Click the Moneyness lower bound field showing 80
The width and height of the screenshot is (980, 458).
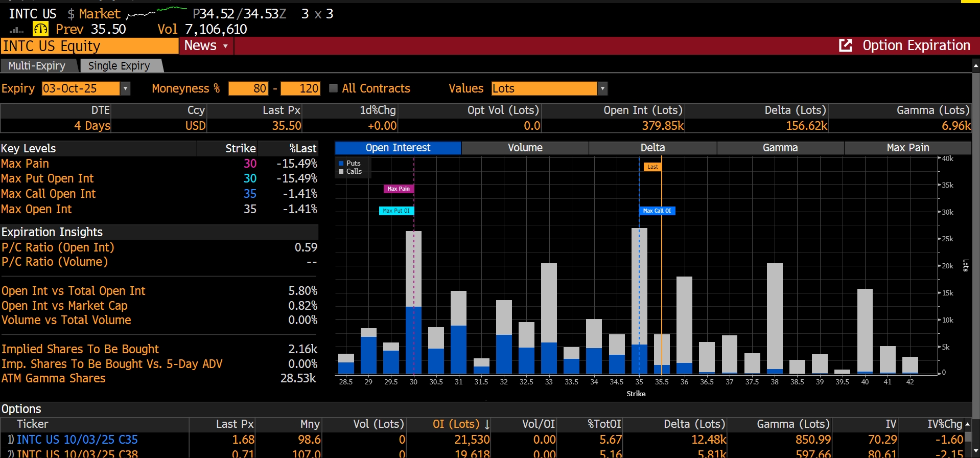click(x=248, y=88)
